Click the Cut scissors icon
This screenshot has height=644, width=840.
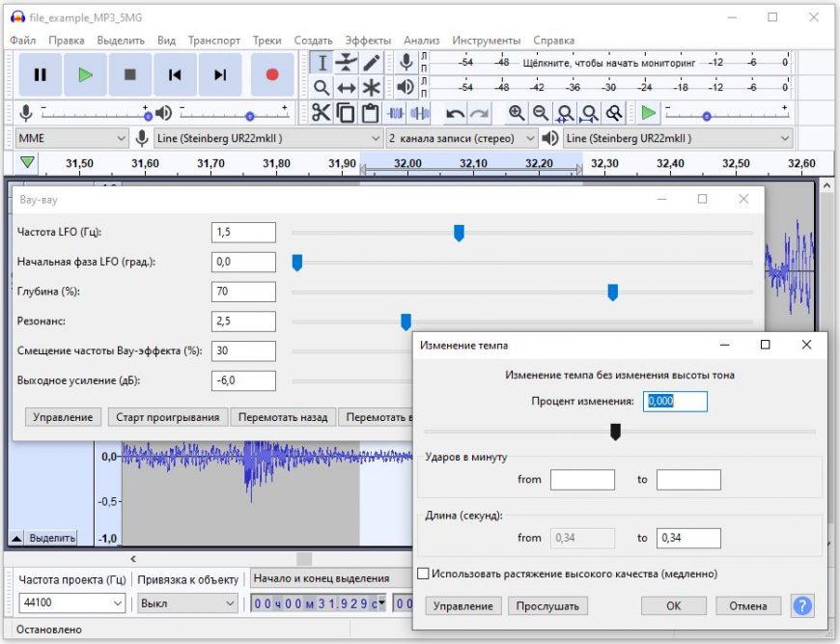321,113
